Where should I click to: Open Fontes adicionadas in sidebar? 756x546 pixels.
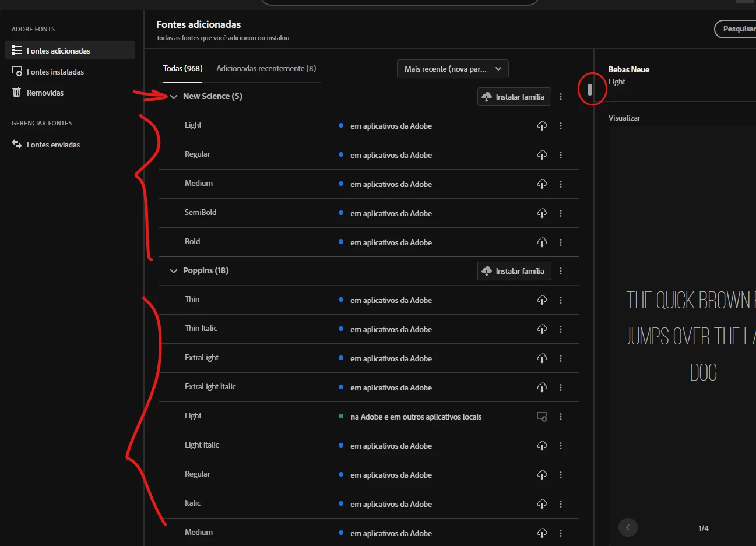point(70,51)
